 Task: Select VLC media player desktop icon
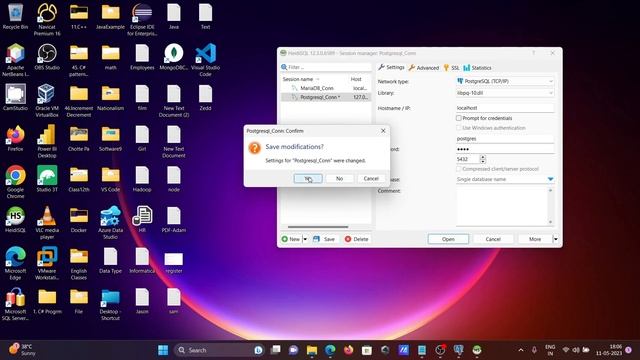pos(47,222)
